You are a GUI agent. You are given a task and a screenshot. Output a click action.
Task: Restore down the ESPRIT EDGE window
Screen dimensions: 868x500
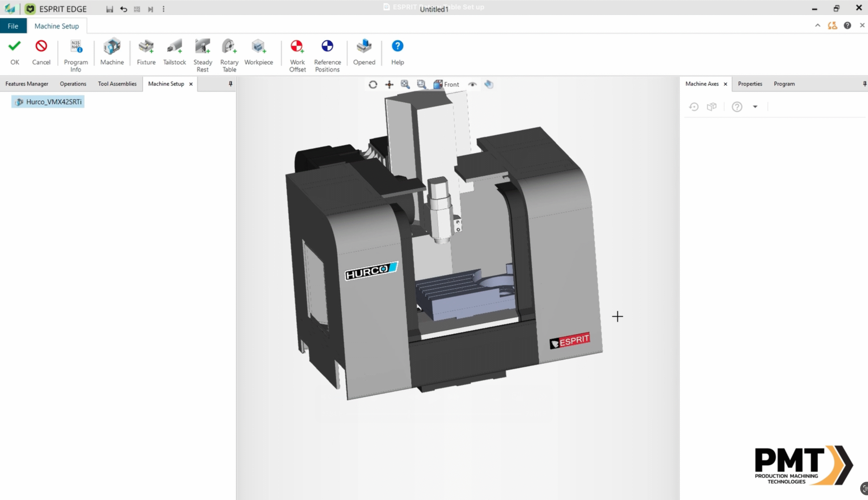836,9
